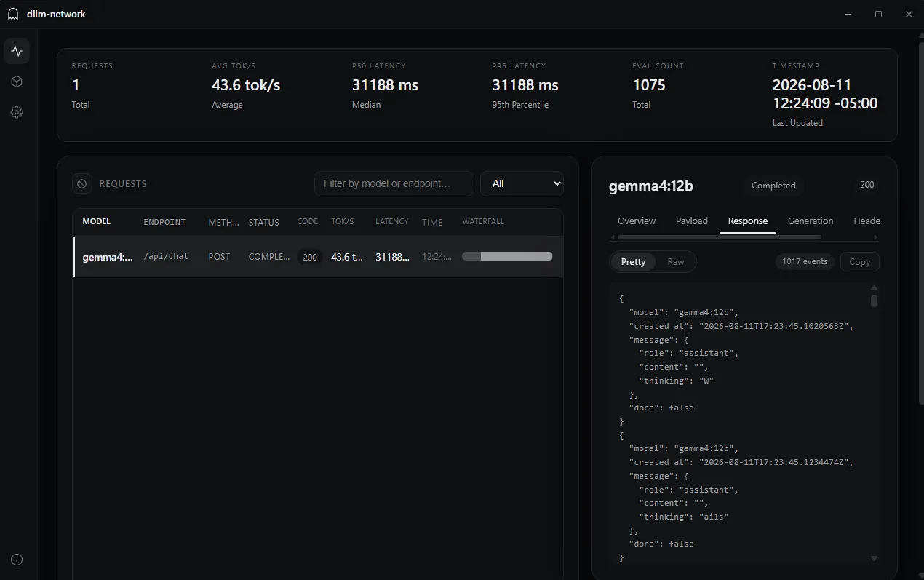Click the Copy button
This screenshot has height=580, width=924.
click(x=859, y=262)
